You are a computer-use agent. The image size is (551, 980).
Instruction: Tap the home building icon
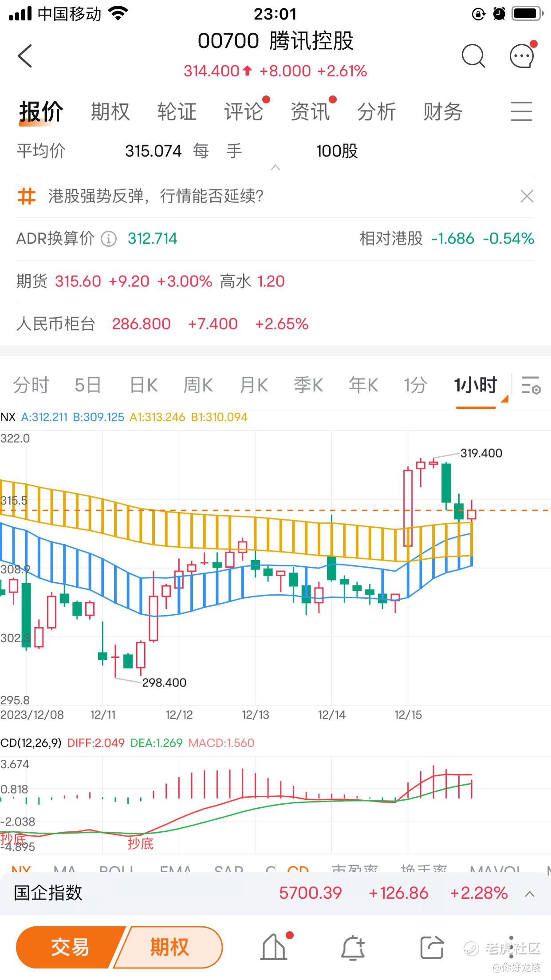coord(273,947)
